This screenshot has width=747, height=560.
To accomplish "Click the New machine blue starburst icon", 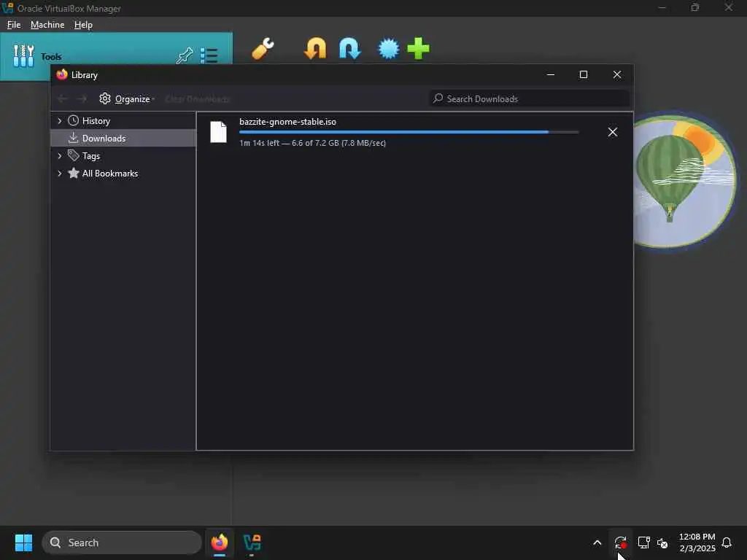I will coord(388,49).
